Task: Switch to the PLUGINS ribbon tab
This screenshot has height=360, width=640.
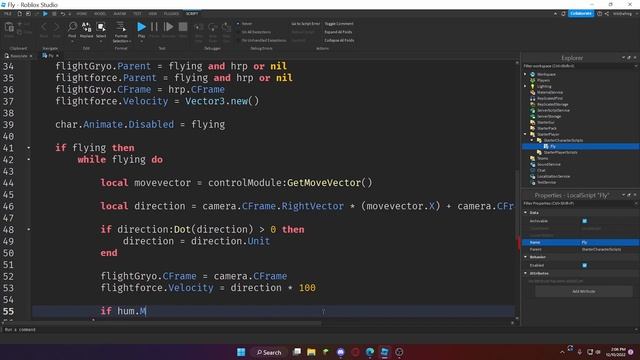Action: pyautogui.click(x=171, y=14)
